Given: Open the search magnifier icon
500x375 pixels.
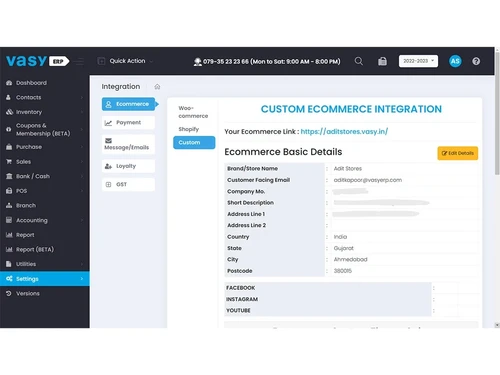Looking at the screenshot, I should tap(359, 61).
